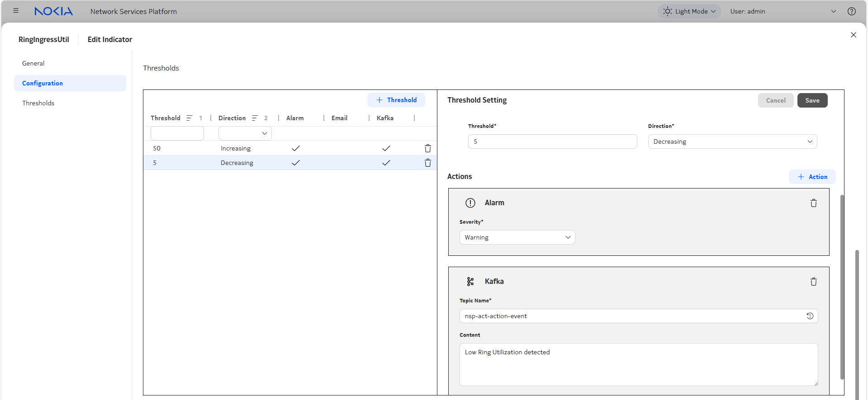Toggle the Light Mode theme selector
The image size is (868, 400).
[x=689, y=11]
